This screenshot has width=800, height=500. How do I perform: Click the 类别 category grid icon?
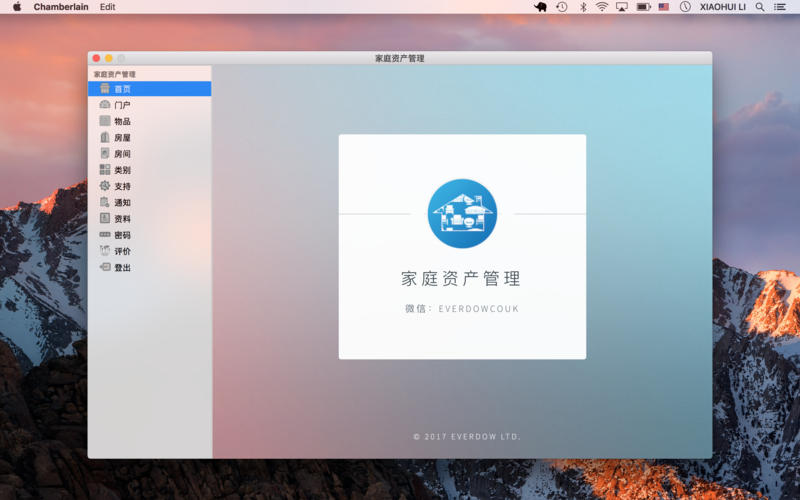point(105,169)
